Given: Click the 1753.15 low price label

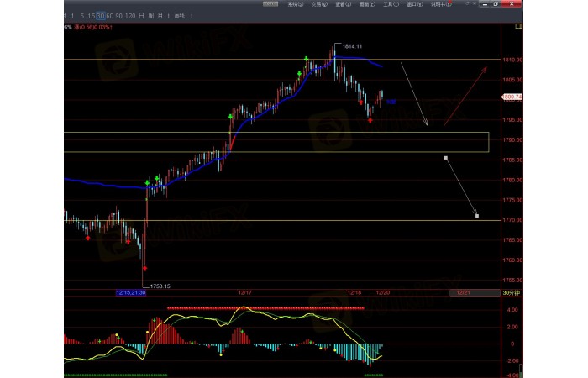Looking at the screenshot, I should (160, 286).
